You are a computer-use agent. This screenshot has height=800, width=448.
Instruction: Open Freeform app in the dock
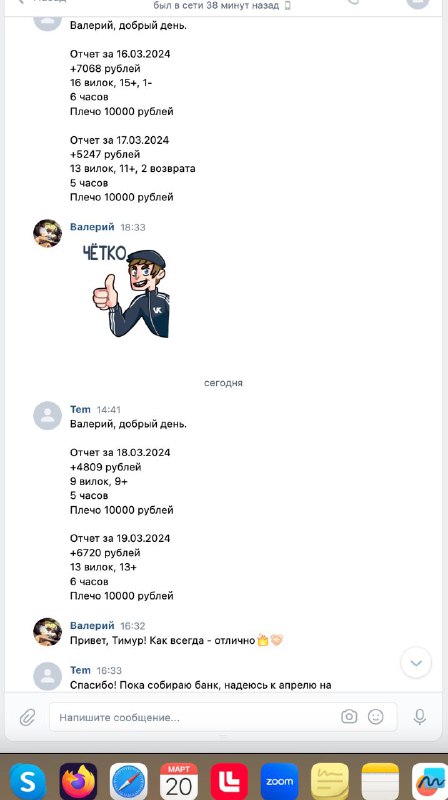(430, 781)
